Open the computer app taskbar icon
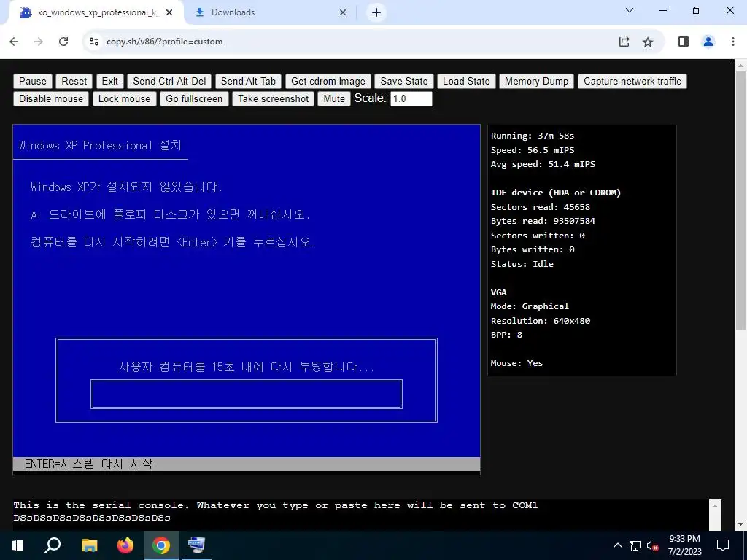 [x=196, y=545]
